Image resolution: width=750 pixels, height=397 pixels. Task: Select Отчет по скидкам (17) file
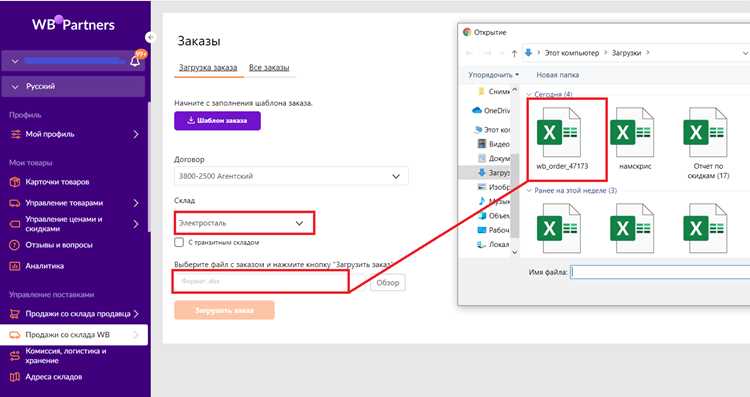(x=708, y=143)
